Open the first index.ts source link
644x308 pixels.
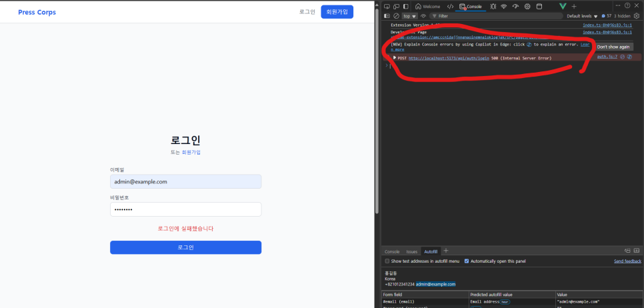[x=607, y=25]
